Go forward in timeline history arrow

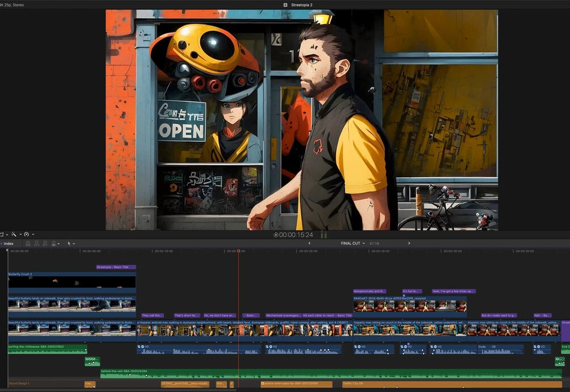tap(409, 243)
